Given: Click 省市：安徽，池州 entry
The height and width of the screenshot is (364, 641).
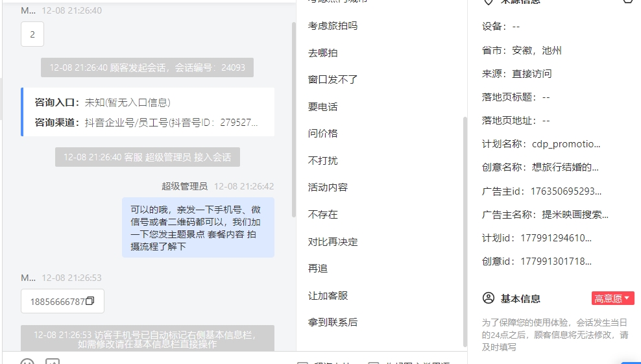Looking at the screenshot, I should 522,51.
